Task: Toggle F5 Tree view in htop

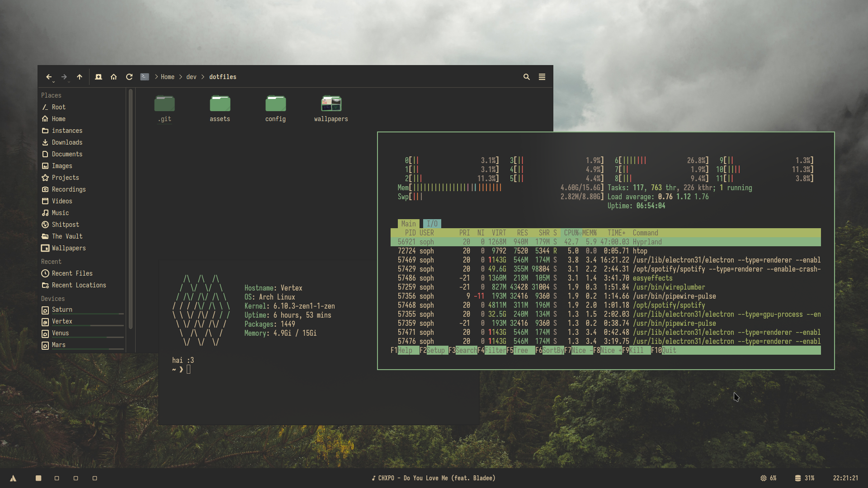Action: tap(520, 350)
